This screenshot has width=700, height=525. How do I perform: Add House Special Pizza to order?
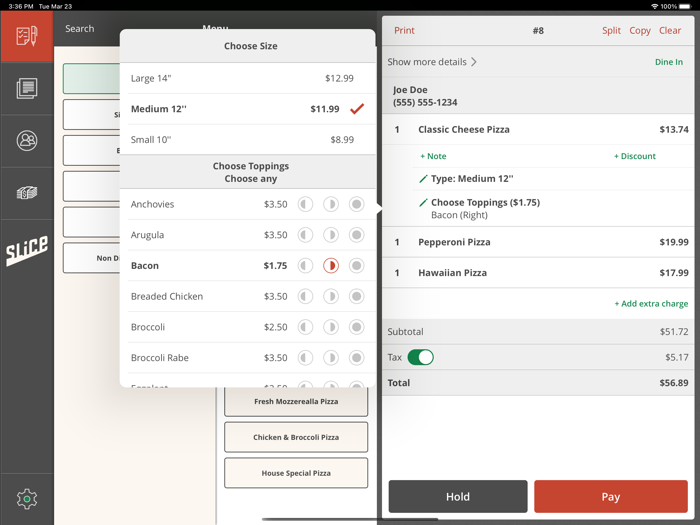point(296,473)
